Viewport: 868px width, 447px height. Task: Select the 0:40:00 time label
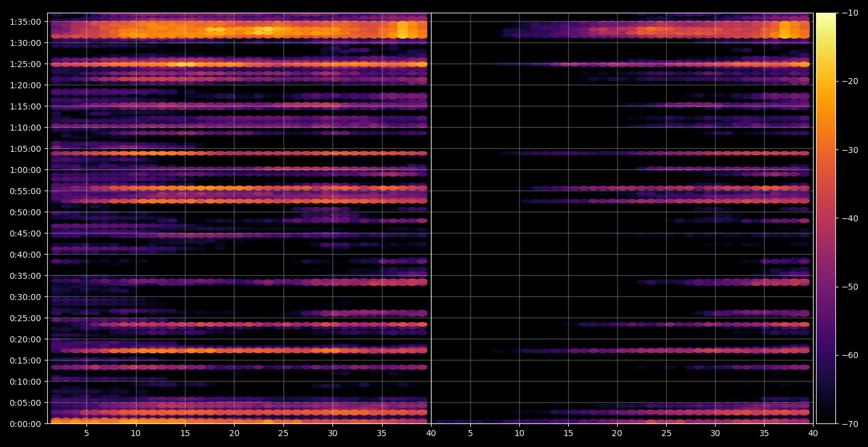pyautogui.click(x=25, y=255)
